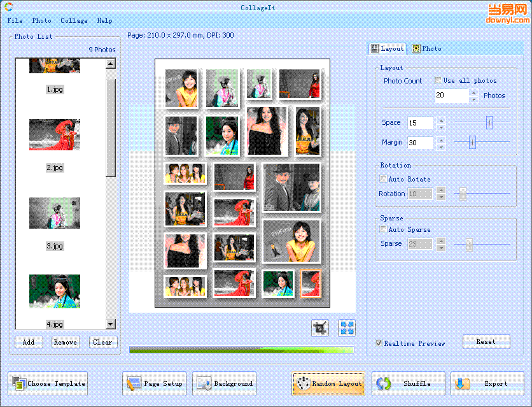Open Choose Template from bottom toolbar
532x407 pixels.
[48, 383]
